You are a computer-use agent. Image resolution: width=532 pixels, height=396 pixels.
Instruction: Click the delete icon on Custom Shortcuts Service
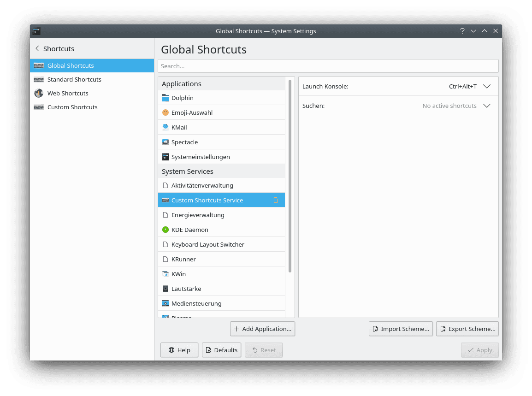[x=275, y=200]
